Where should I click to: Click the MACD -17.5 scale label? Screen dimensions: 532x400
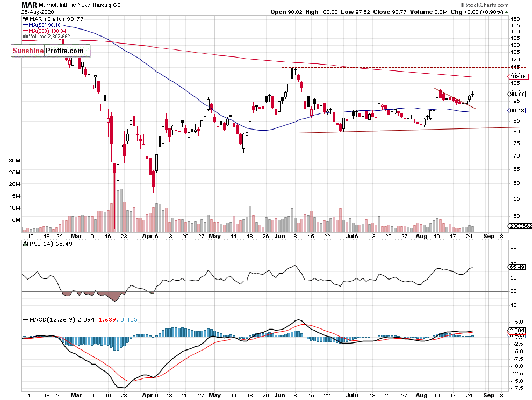click(516, 388)
